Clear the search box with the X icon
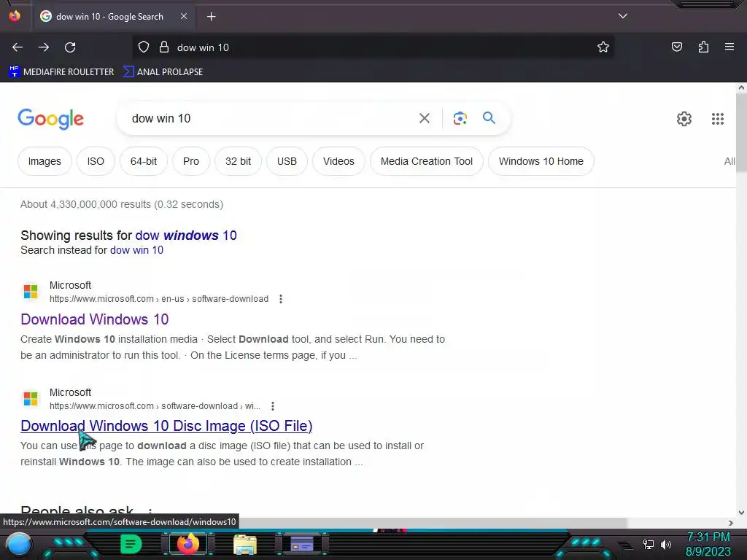Image resolution: width=747 pixels, height=560 pixels. point(425,118)
